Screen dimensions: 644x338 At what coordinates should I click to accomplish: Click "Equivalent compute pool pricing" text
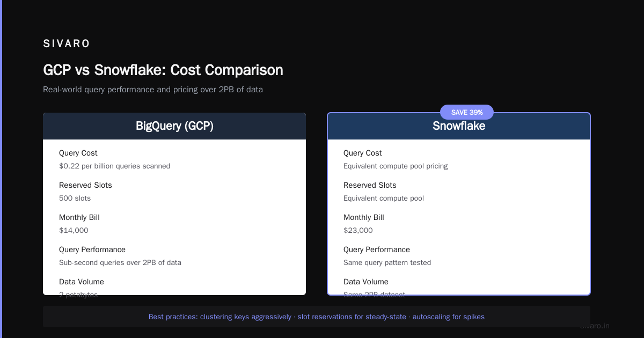[x=396, y=166]
